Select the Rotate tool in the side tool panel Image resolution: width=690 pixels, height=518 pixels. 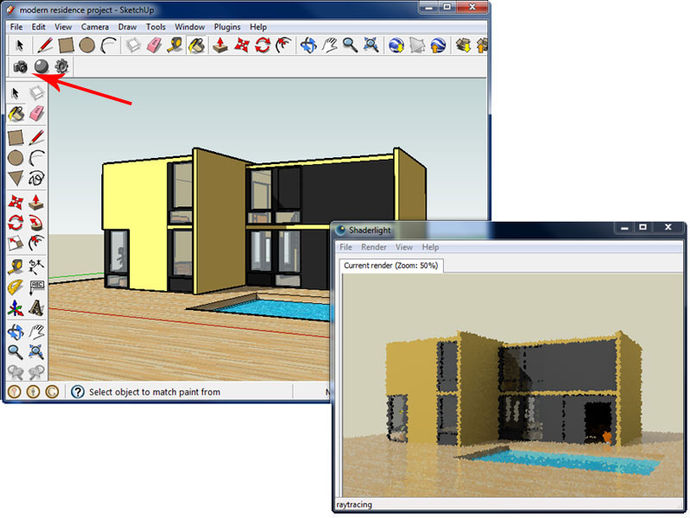point(16,222)
